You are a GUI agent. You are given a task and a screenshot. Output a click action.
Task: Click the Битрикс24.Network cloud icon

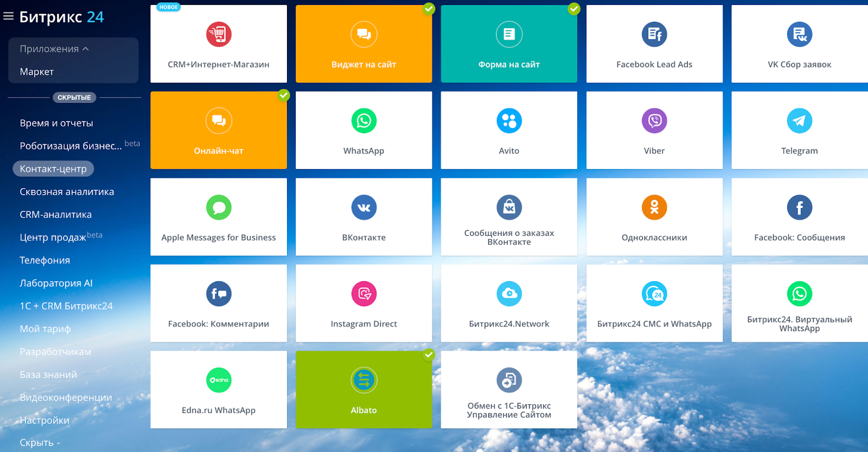coord(509,294)
